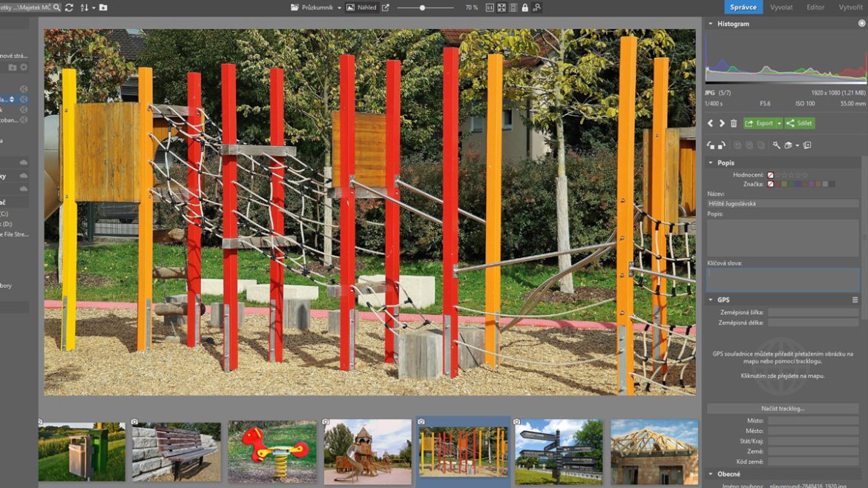This screenshot has height=488, width=868.
Task: Select the signpost thumbnail in filmstrip
Action: pyautogui.click(x=559, y=451)
